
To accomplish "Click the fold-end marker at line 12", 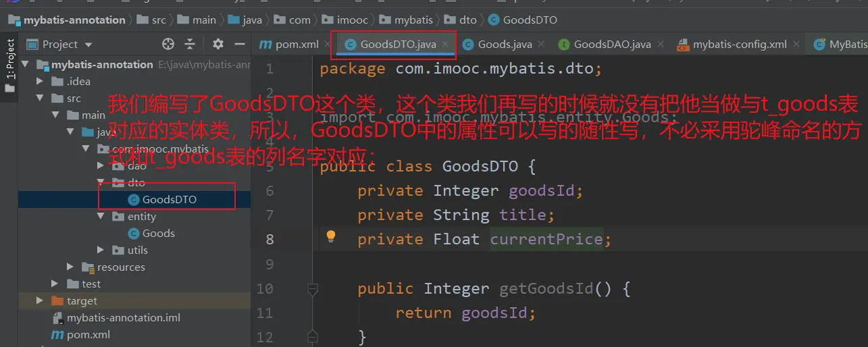I will click(312, 336).
